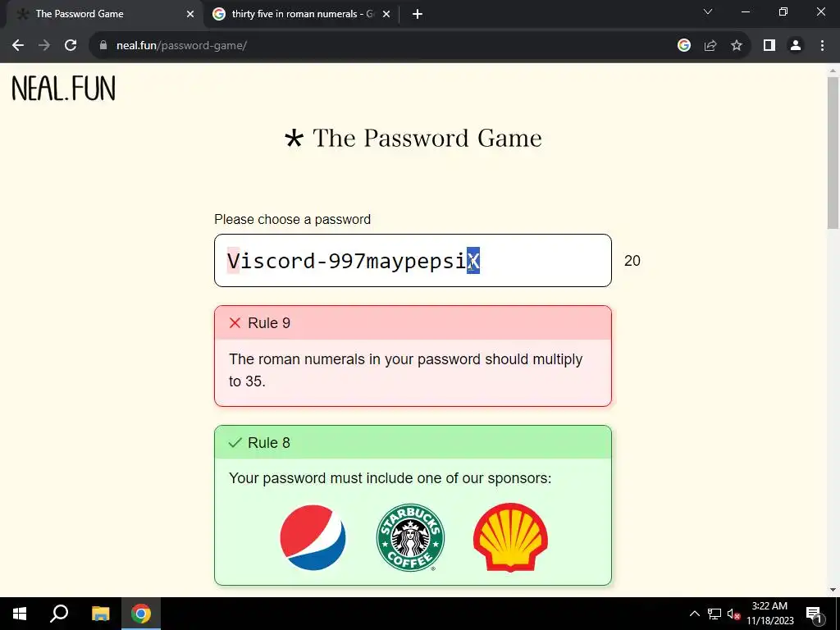Restore down the Chrome window

click(x=783, y=11)
